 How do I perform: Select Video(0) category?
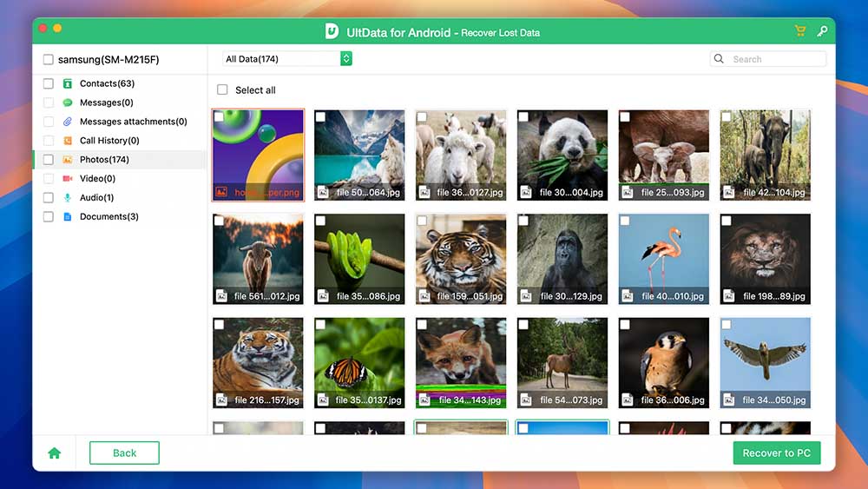97,178
